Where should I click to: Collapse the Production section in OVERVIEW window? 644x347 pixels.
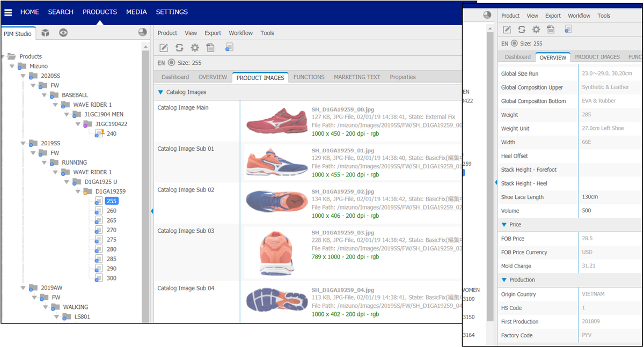point(504,280)
